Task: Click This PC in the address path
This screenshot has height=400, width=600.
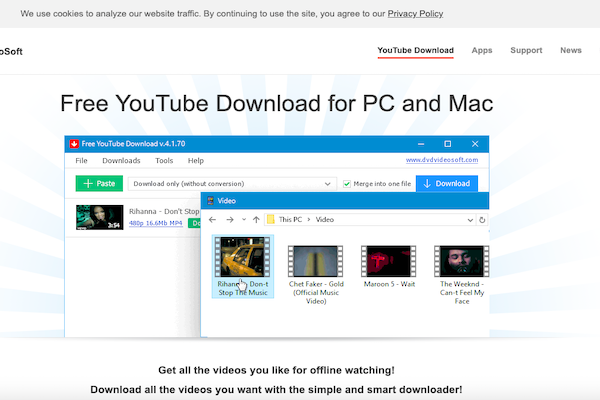Action: point(290,220)
